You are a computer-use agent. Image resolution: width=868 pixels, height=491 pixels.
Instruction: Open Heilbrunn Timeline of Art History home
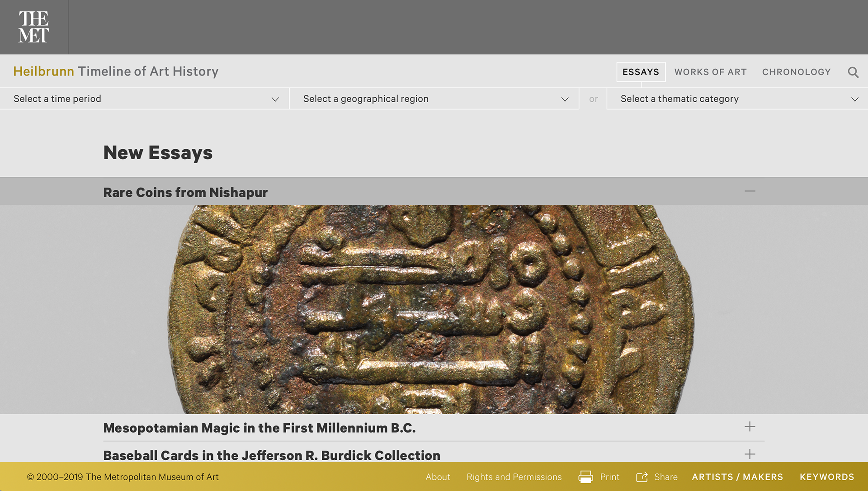(116, 71)
